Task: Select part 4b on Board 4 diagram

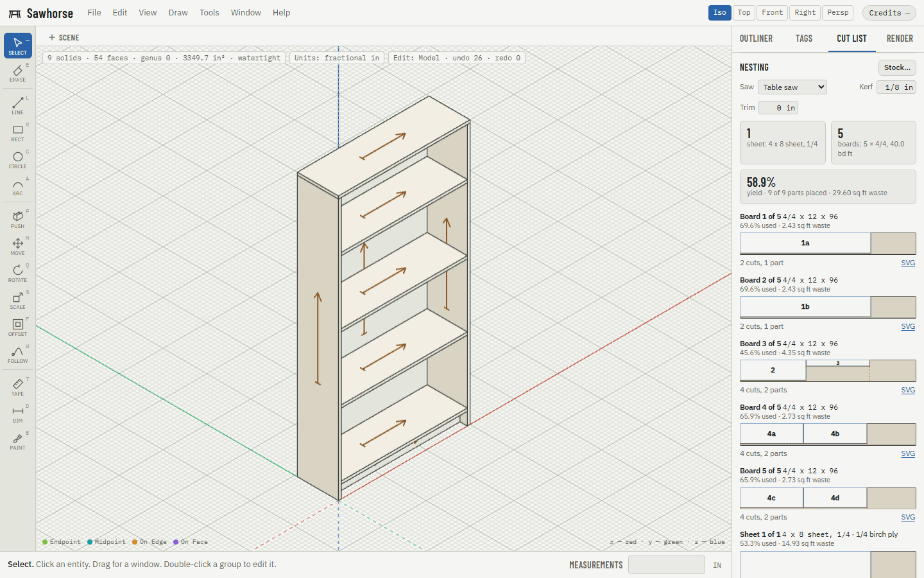Action: pyautogui.click(x=835, y=434)
